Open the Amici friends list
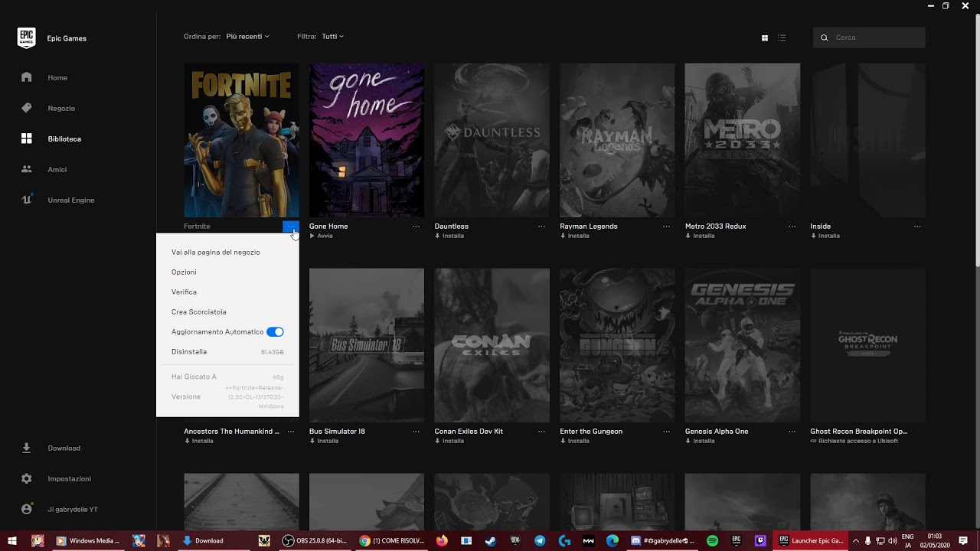This screenshot has height=551, width=980. pos(57,169)
